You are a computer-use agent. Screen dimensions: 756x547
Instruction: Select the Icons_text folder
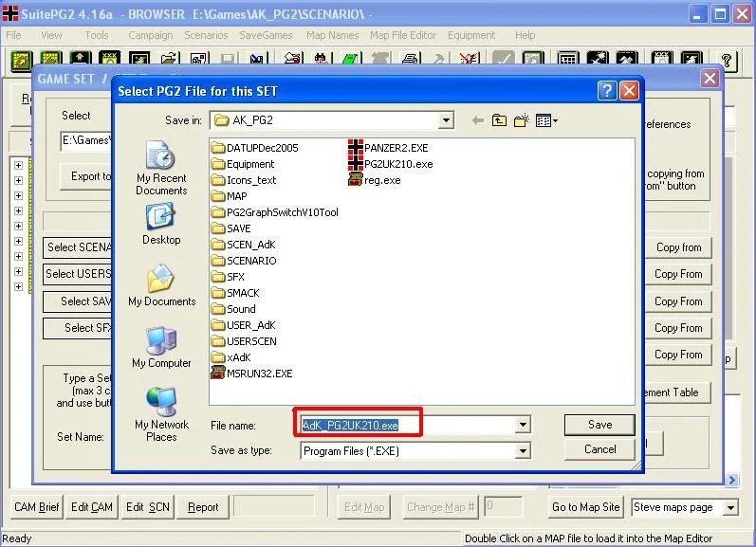[244, 180]
